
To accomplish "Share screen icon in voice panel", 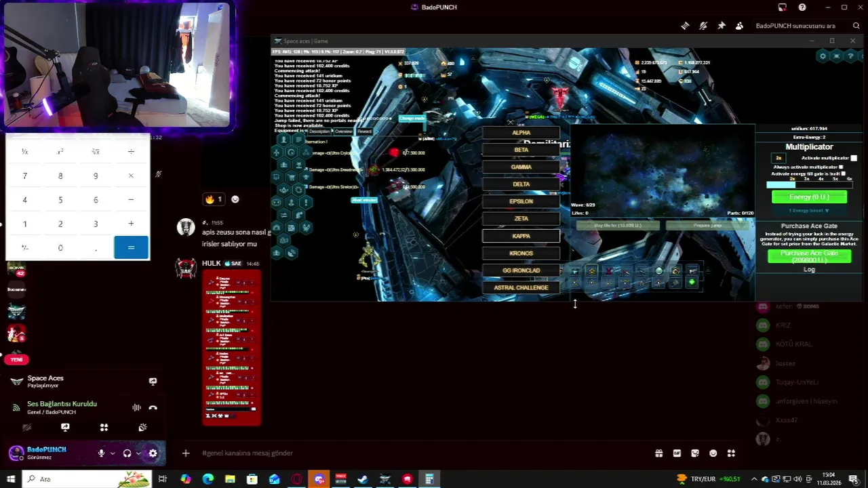I will point(65,428).
